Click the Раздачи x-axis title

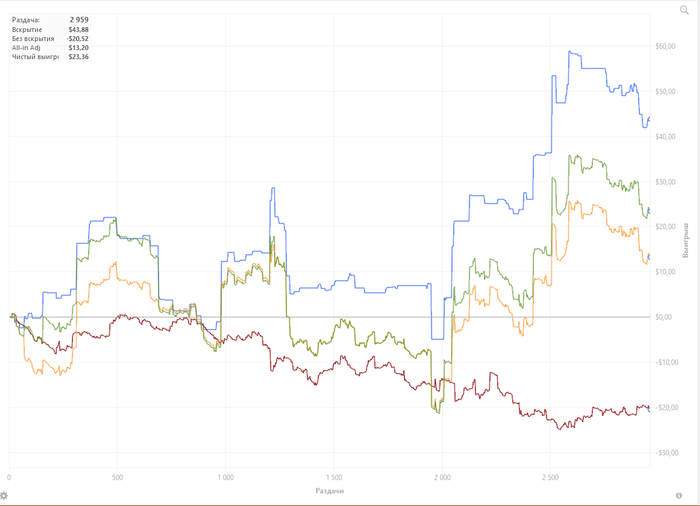coord(330,491)
